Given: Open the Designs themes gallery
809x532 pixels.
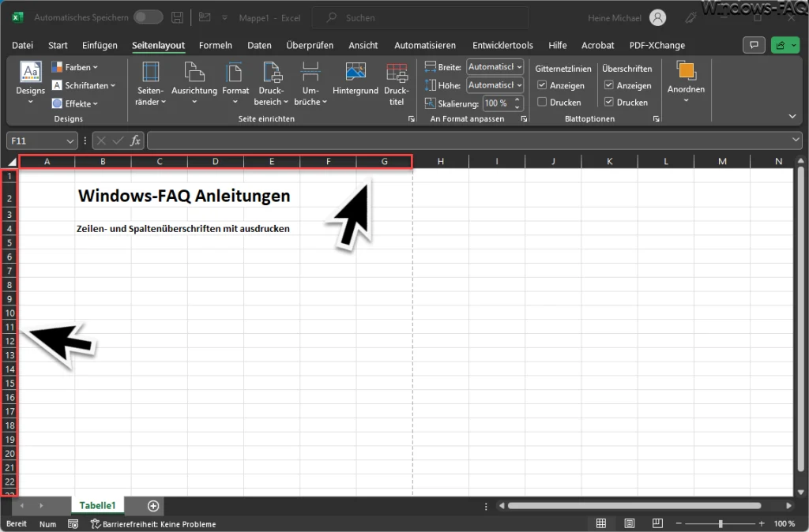Looking at the screenshot, I should [31, 84].
